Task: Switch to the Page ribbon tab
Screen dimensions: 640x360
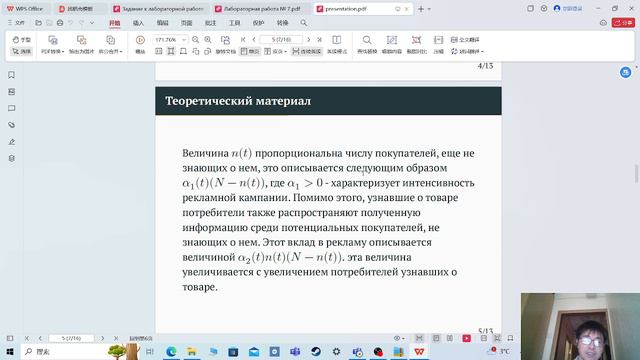Action: click(187, 23)
